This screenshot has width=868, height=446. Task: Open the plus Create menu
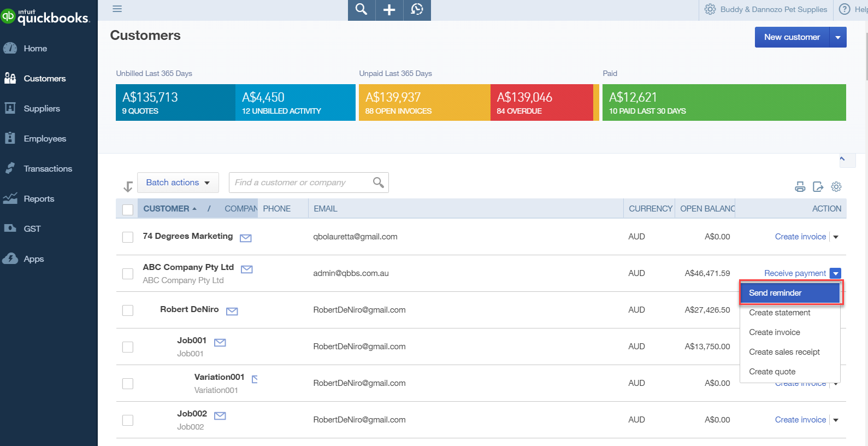389,9
